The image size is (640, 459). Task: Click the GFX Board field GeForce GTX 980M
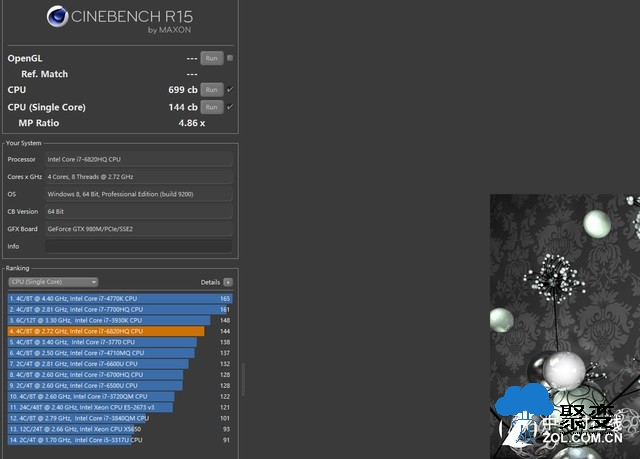point(139,229)
